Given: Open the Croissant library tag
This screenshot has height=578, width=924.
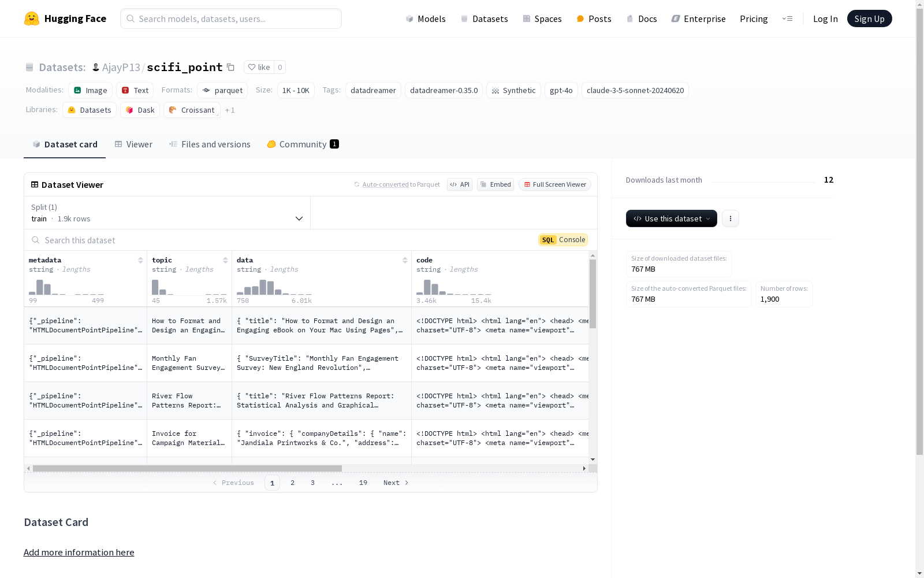Looking at the screenshot, I should pos(192,110).
